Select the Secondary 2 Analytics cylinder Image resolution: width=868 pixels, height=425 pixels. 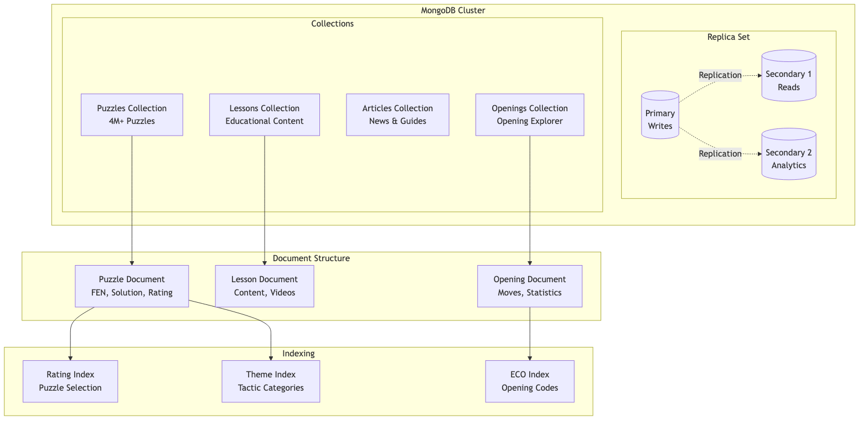click(x=789, y=154)
